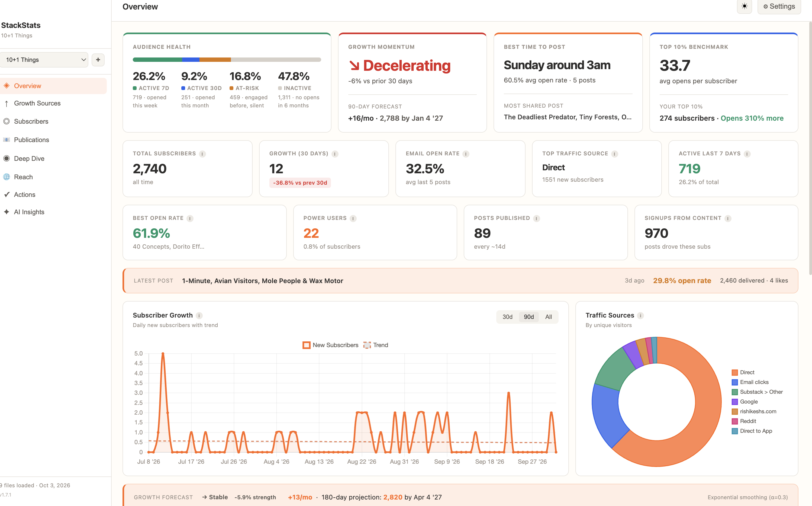
Task: Open Publications page
Action: (x=31, y=140)
